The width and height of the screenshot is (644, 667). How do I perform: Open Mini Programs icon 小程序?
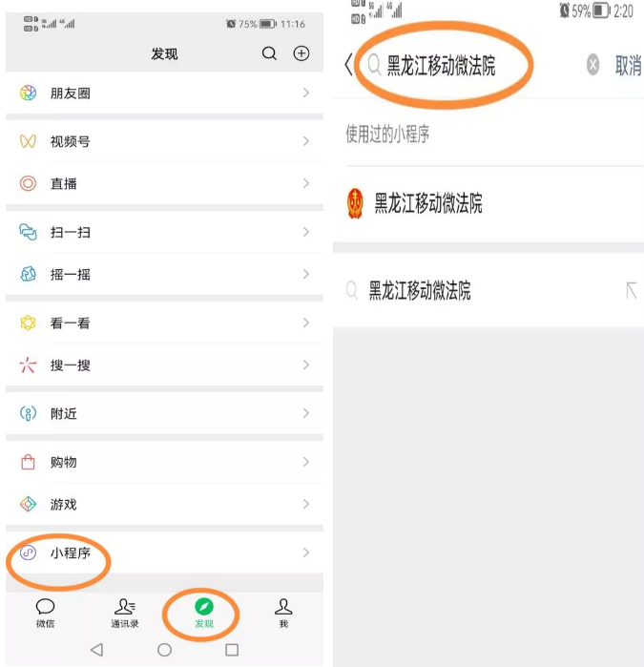pos(28,552)
